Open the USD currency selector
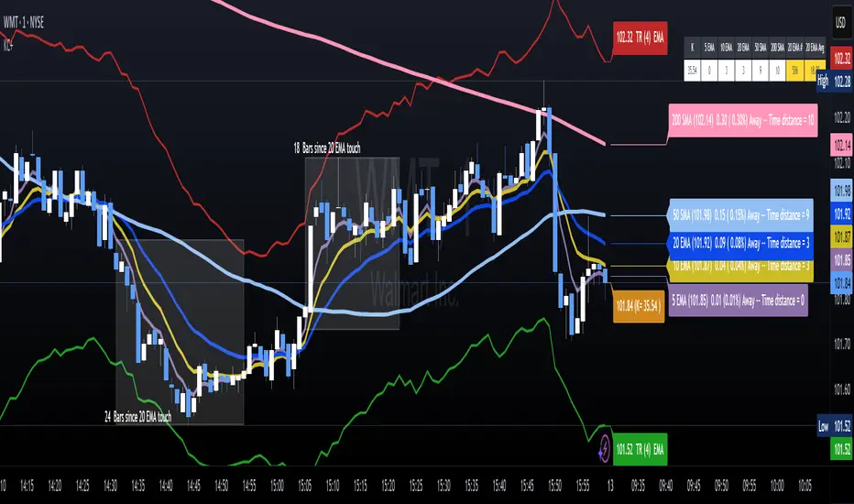Screen dimensions: 854x504 click(841, 23)
